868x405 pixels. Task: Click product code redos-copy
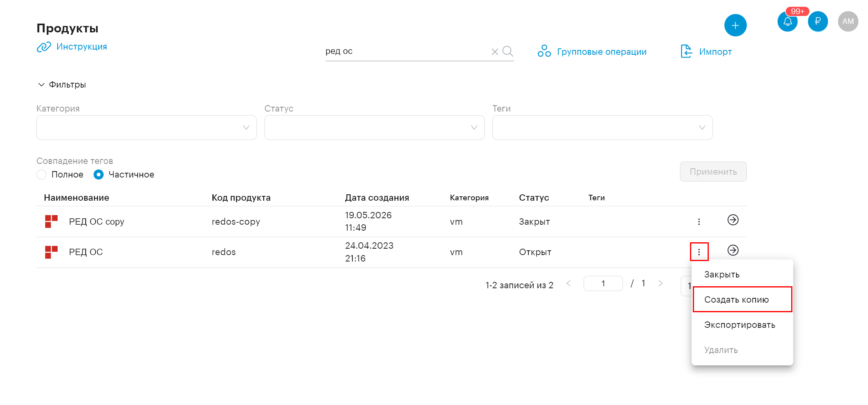[236, 221]
